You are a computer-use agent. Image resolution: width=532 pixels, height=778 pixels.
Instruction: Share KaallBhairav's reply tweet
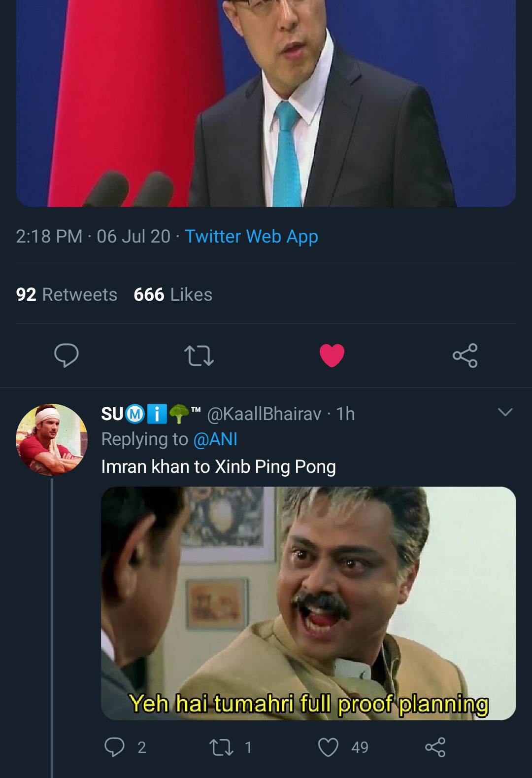click(x=435, y=747)
